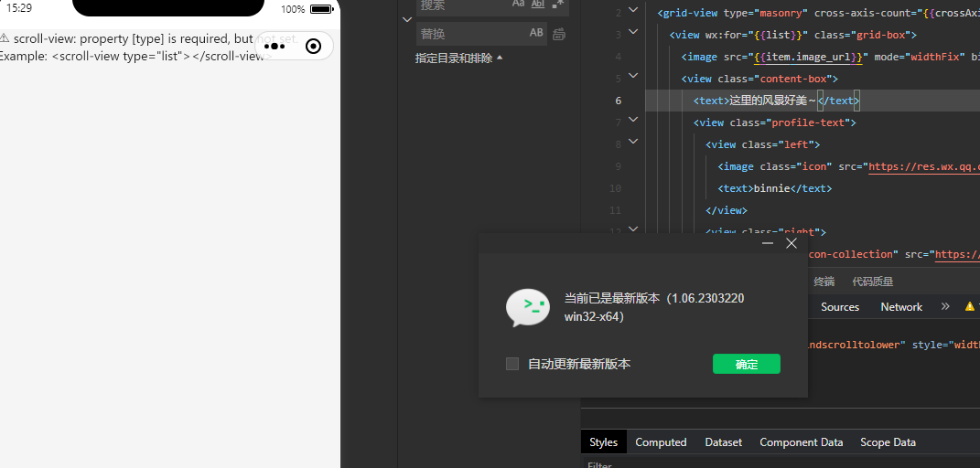Click the yellow warning count icon
Image resolution: width=980 pixels, height=468 pixels.
pyautogui.click(x=969, y=306)
